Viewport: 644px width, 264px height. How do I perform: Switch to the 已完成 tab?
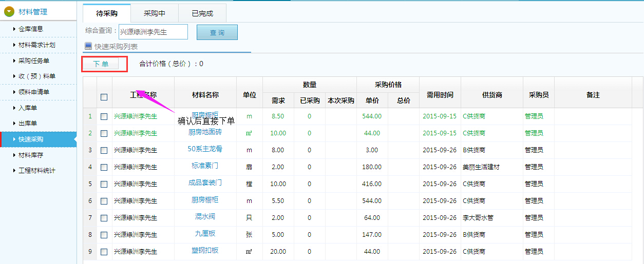[x=202, y=13]
